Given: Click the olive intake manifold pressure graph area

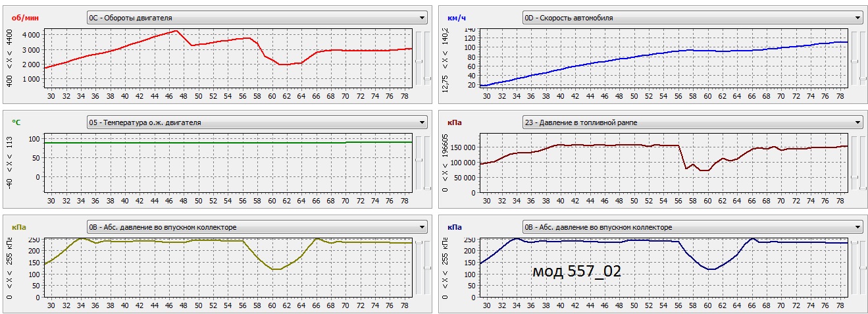Looking at the screenshot, I should (228, 267).
